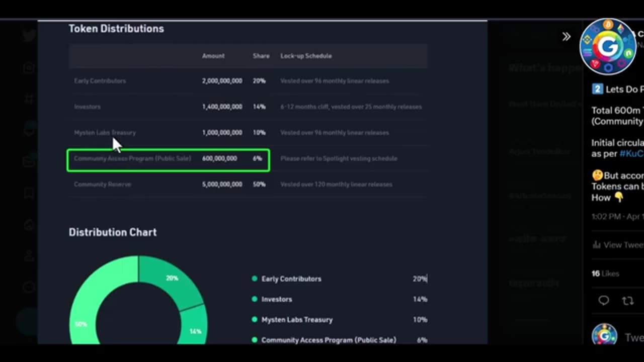Image resolution: width=644 pixels, height=362 pixels.
Task: Select the Community Reserve row label
Action: click(102, 185)
